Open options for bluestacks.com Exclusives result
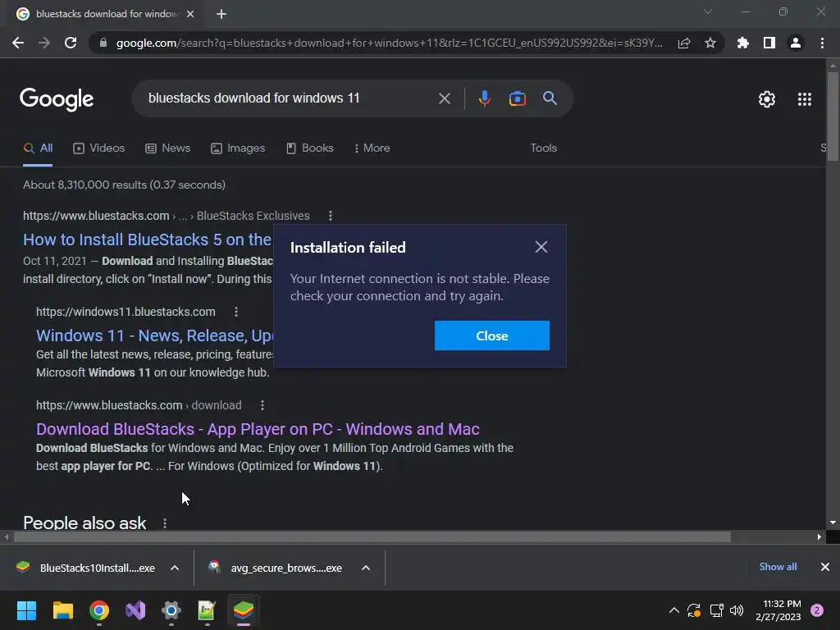The width and height of the screenshot is (840, 630). [x=331, y=216]
